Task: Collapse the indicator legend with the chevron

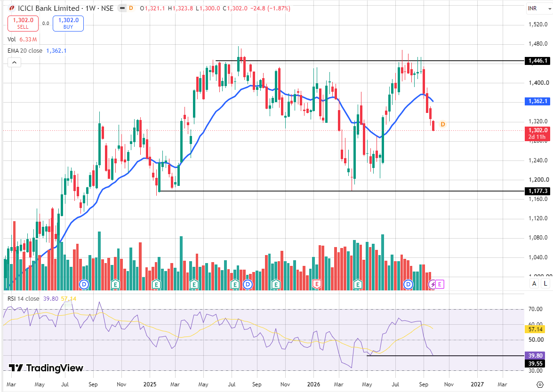Action: pyautogui.click(x=14, y=63)
